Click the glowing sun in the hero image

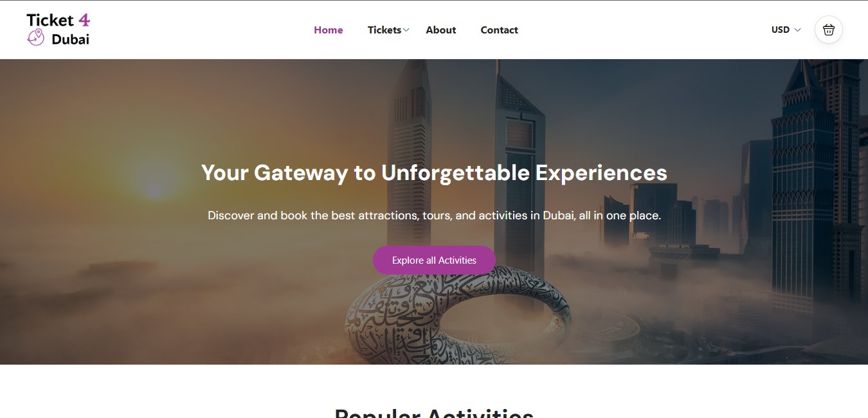(154, 188)
